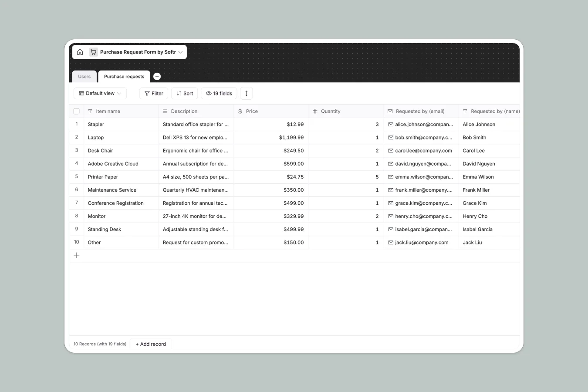588x392 pixels.
Task: Click the home icon in the top bar
Action: (x=80, y=52)
